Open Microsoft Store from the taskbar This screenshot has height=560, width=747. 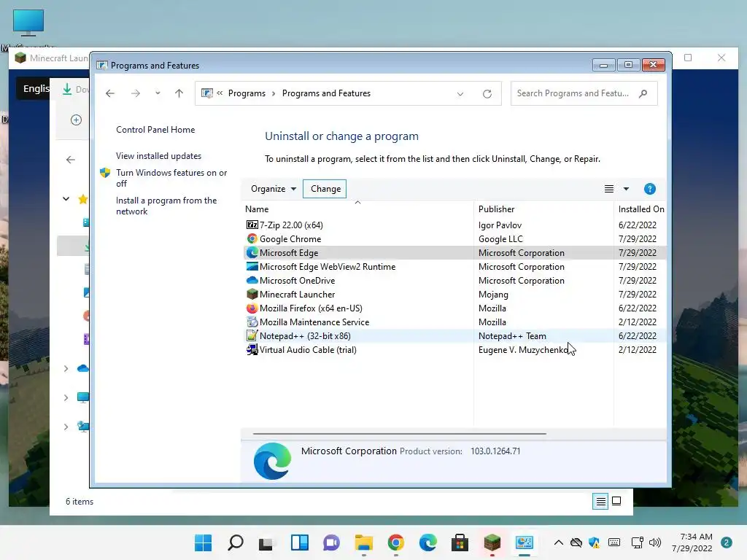[x=460, y=542]
